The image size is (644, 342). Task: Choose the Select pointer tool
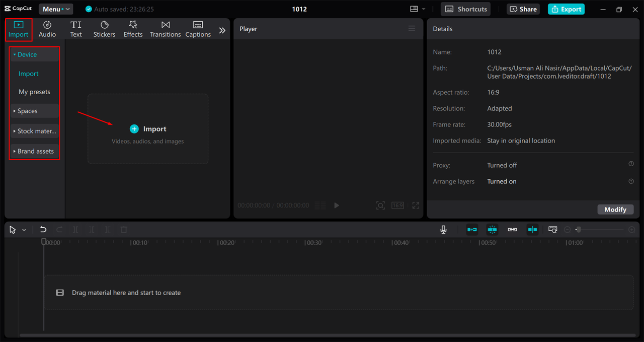pos(13,230)
